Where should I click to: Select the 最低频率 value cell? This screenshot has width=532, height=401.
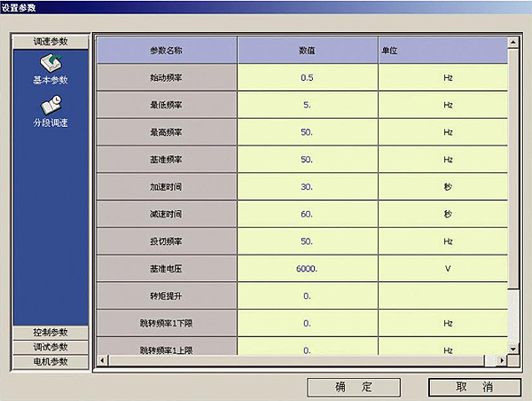pyautogui.click(x=307, y=106)
